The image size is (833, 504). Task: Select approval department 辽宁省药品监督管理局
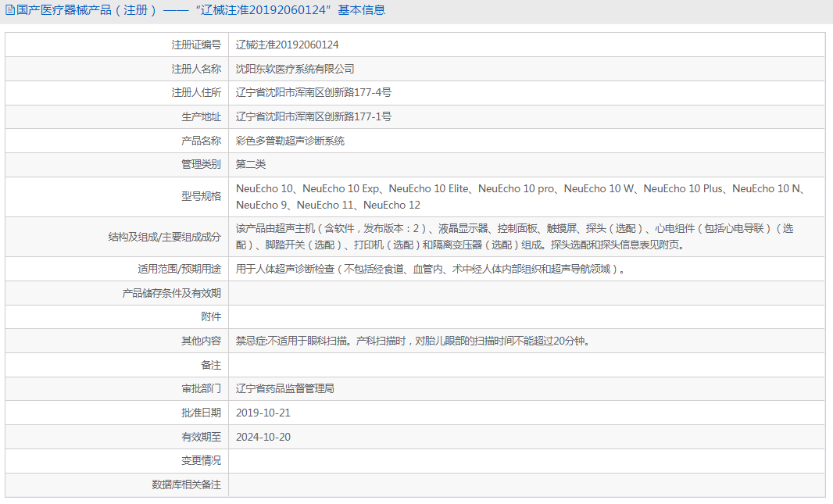285,389
